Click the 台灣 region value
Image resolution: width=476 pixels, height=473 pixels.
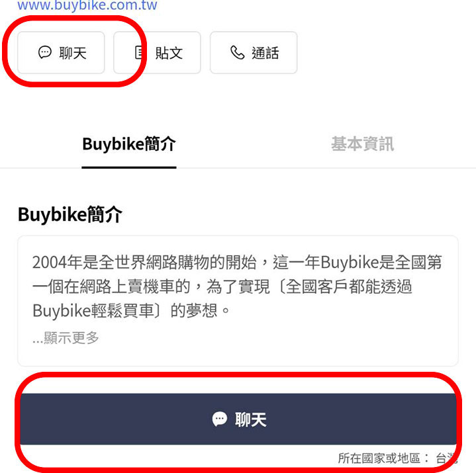pyautogui.click(x=446, y=458)
